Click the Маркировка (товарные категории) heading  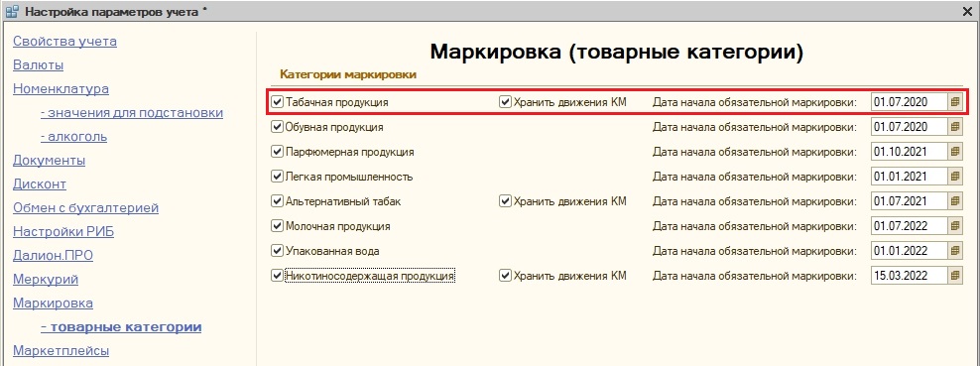point(616,52)
